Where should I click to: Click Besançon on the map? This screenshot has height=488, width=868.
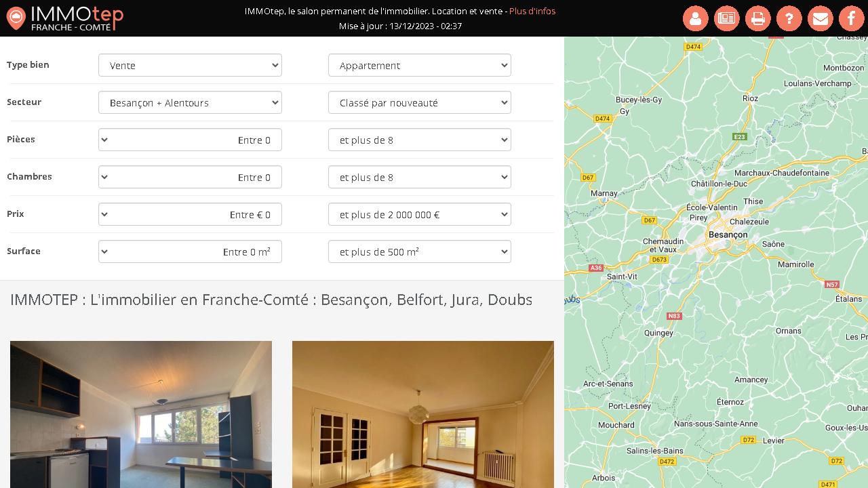click(x=728, y=235)
